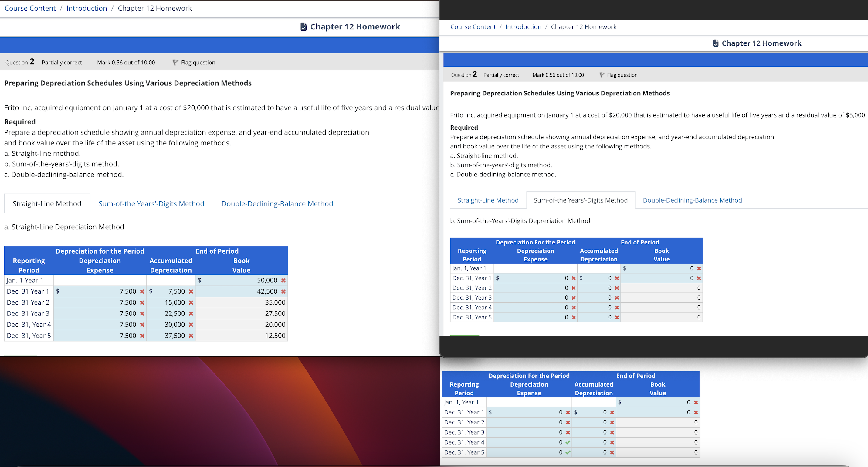Click green checkmark in Dec. 31, Year 5 row
This screenshot has height=467, width=868.
tap(568, 452)
